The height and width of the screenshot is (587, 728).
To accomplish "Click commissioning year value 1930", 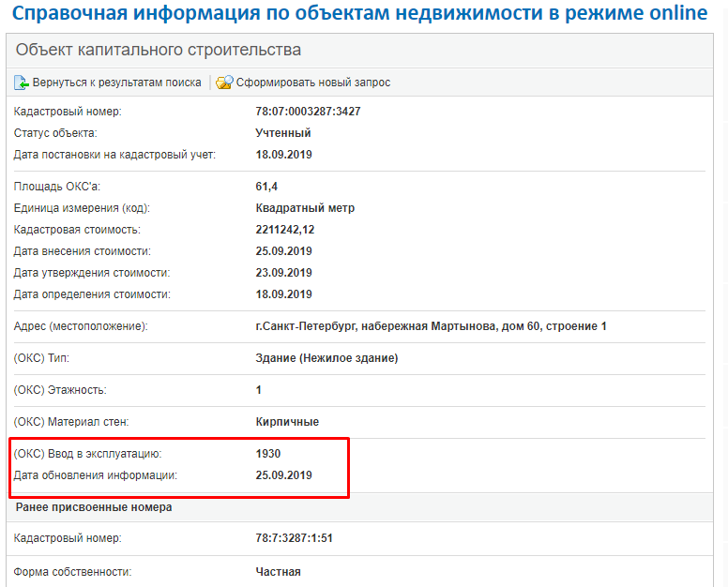I will coord(268,454).
